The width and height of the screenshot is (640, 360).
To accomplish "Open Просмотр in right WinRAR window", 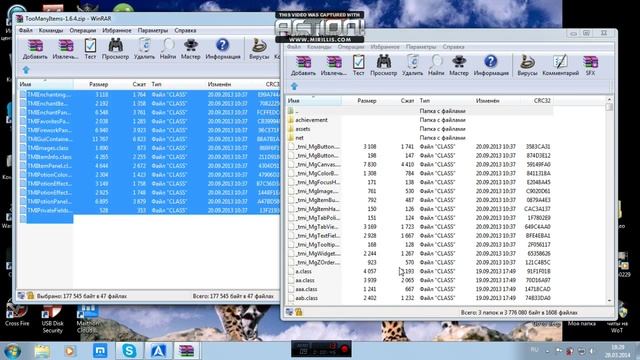I will pos(384,65).
